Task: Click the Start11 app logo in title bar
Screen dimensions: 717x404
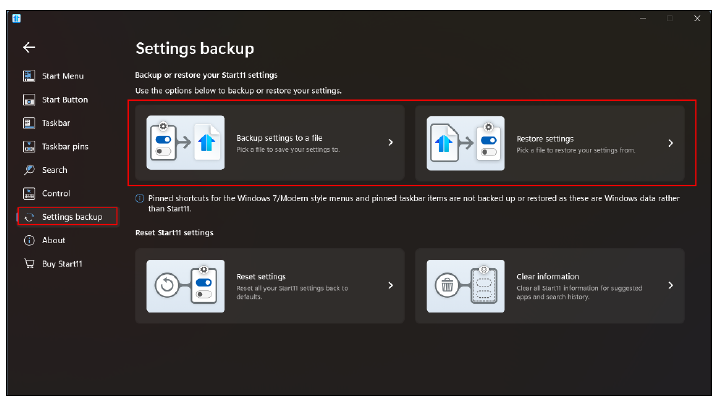Action: (16, 18)
